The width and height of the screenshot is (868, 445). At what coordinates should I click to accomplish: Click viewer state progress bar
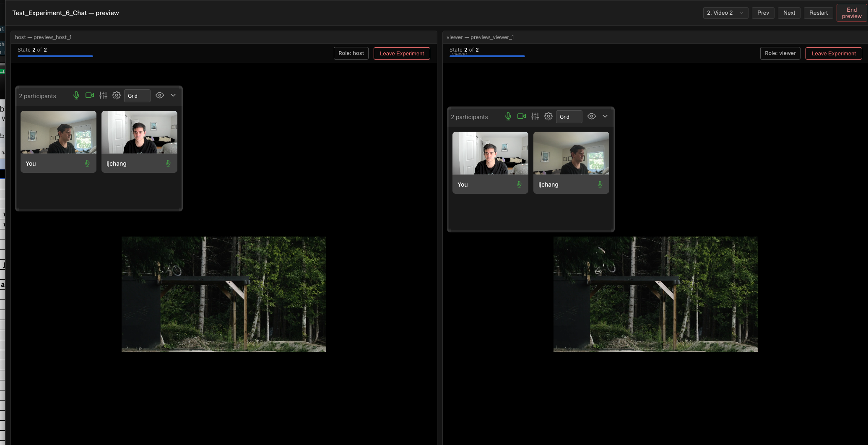(487, 56)
